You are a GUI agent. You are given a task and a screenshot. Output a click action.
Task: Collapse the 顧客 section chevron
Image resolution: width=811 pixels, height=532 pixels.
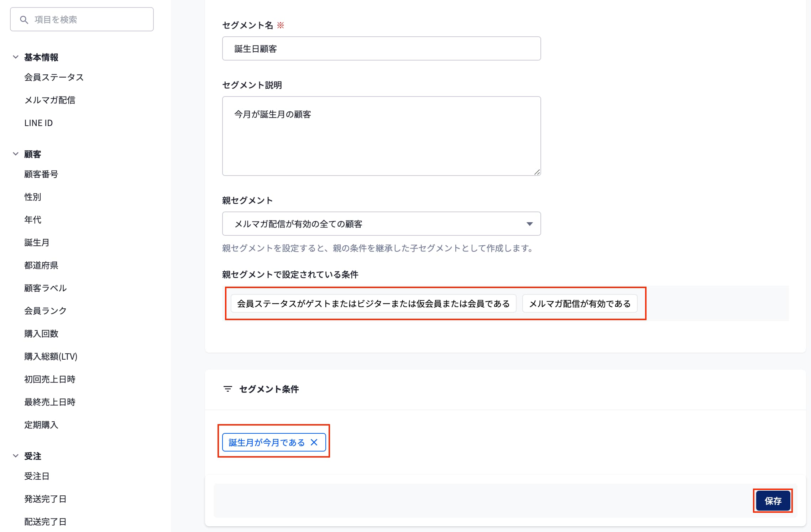click(x=15, y=153)
